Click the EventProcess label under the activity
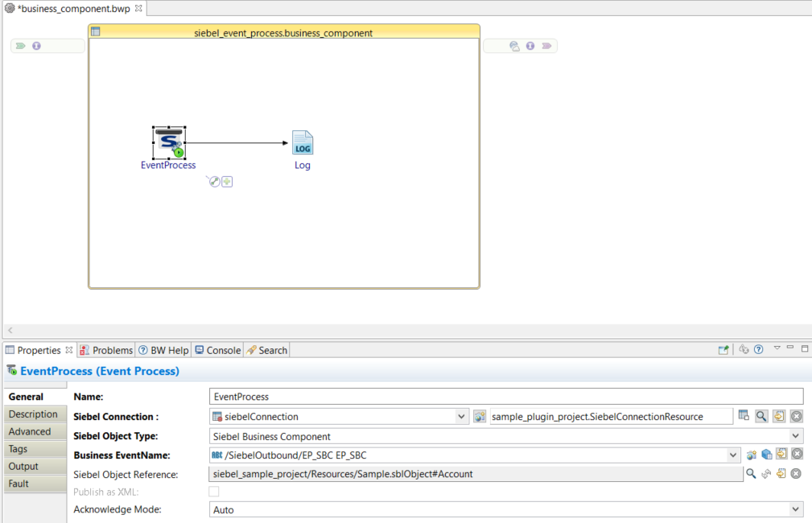This screenshot has height=523, width=812. click(168, 165)
